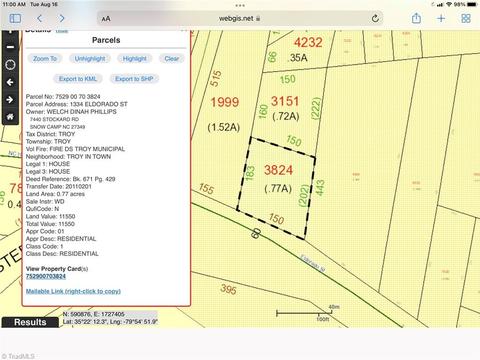Click the Unhighlight button
Image resolution: width=480 pixels, height=360 pixels.
point(90,59)
